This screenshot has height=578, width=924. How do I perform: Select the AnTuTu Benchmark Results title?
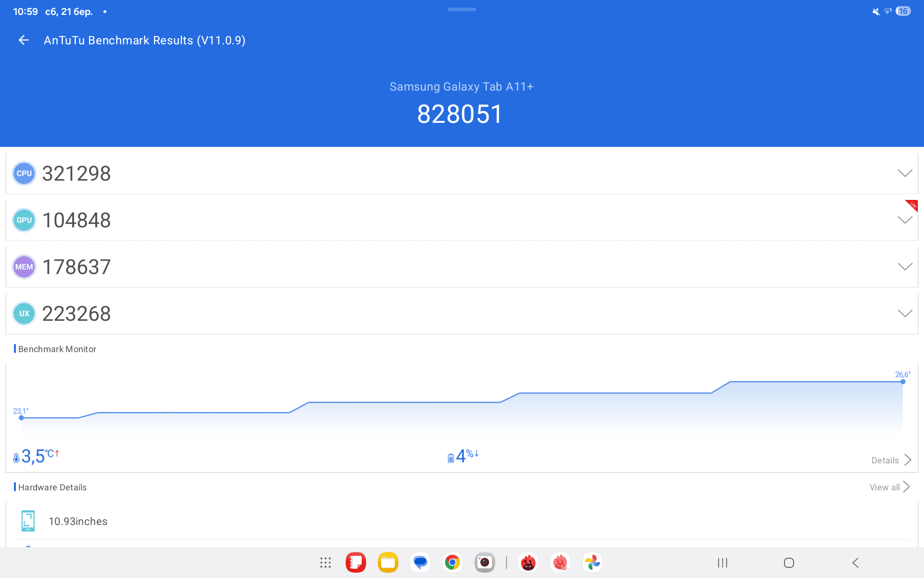(x=145, y=40)
